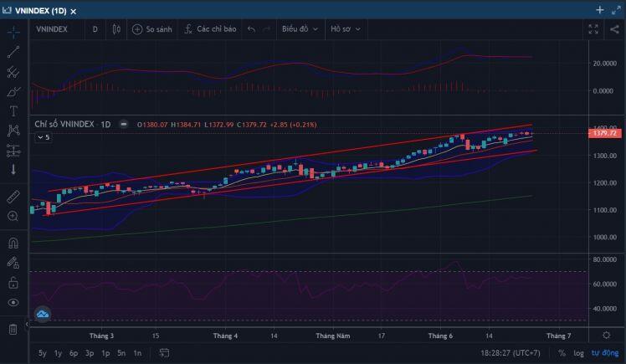Toggle VNINDEX series visibility in the legend
The image size is (626, 364).
124,124
